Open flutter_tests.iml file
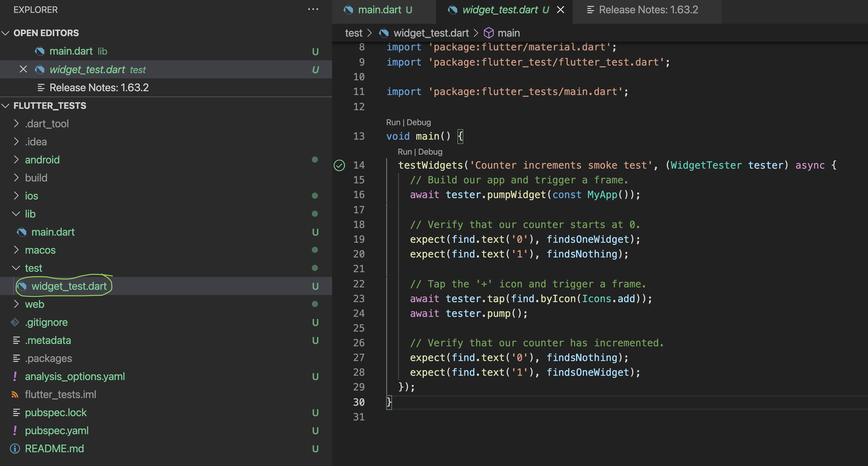 coord(166,394)
